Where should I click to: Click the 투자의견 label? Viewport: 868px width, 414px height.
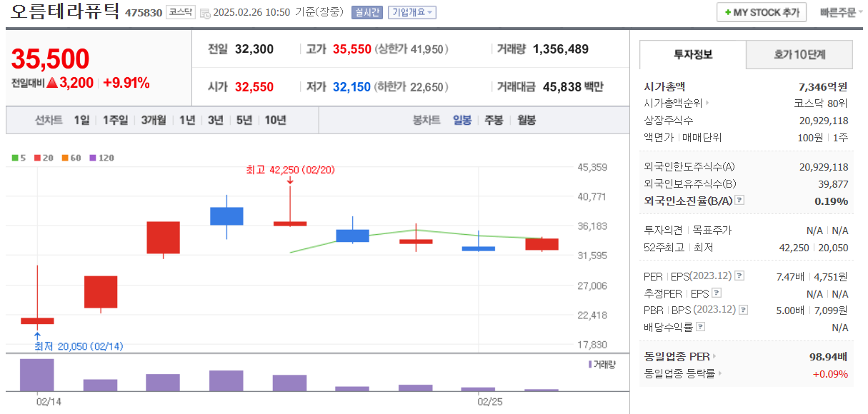665,230
